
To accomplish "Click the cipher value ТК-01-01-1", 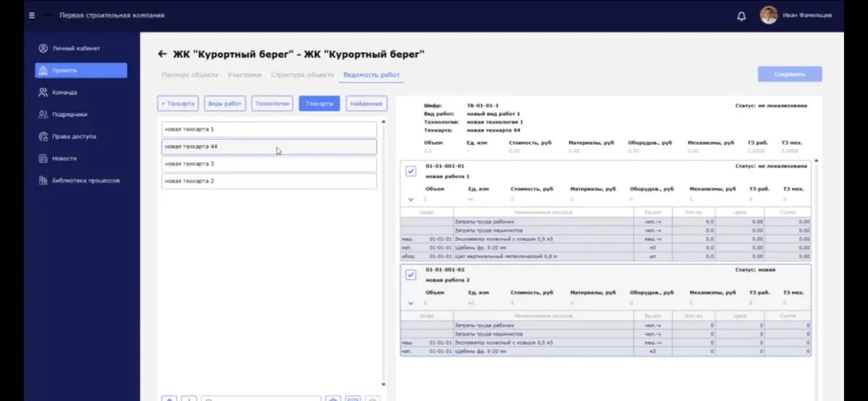I will point(483,105).
